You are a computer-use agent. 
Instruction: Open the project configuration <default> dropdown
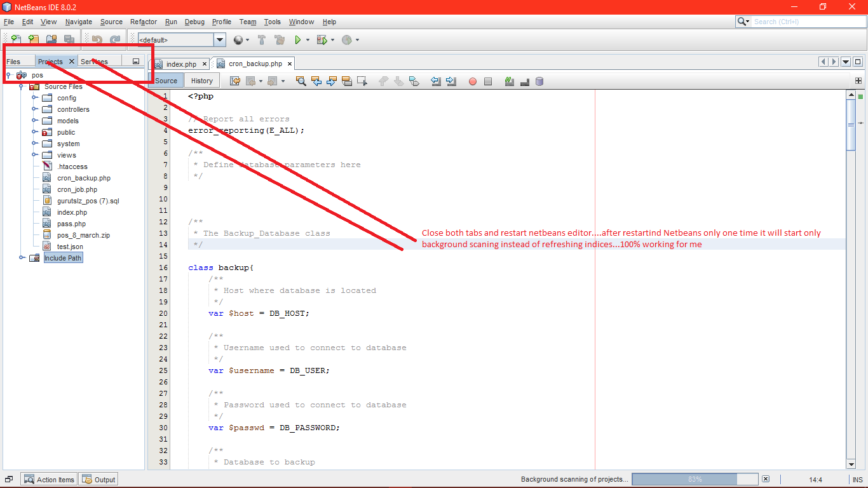tap(220, 39)
